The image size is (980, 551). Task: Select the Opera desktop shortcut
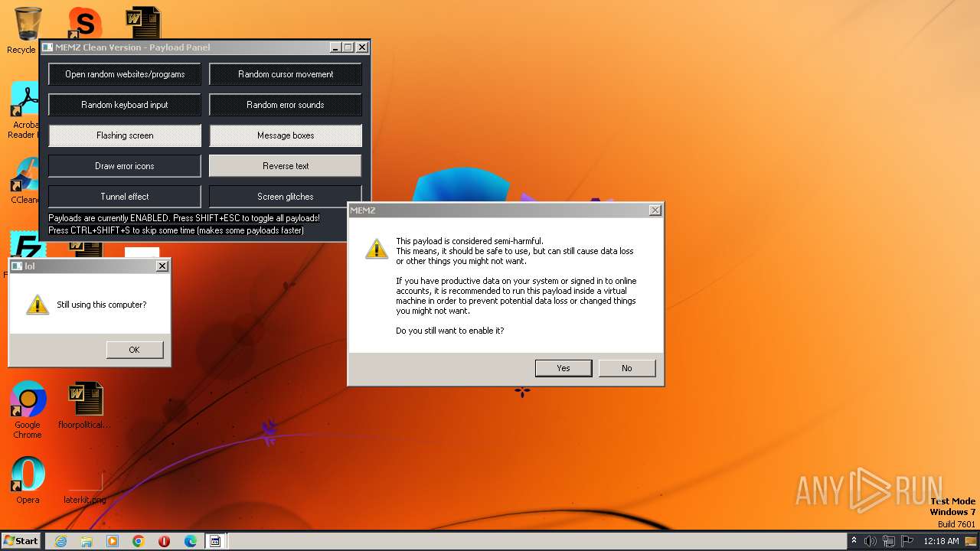(28, 481)
